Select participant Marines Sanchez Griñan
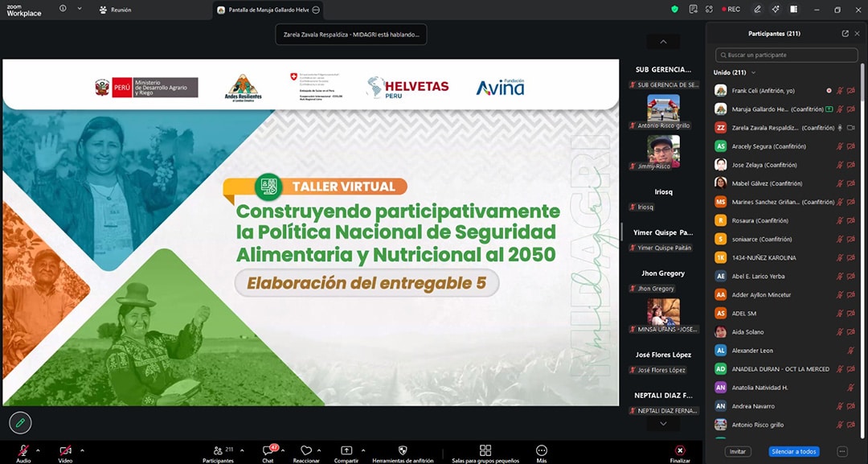Image resolution: width=868 pixels, height=464 pixels. point(785,202)
